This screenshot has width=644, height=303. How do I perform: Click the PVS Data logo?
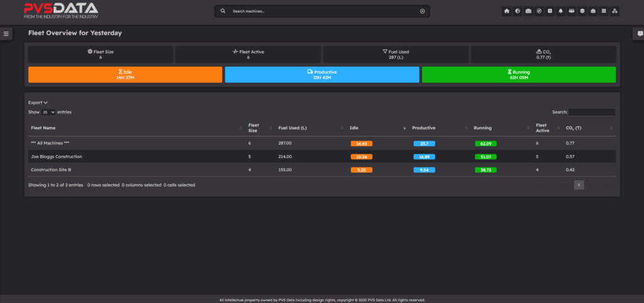tap(61, 11)
